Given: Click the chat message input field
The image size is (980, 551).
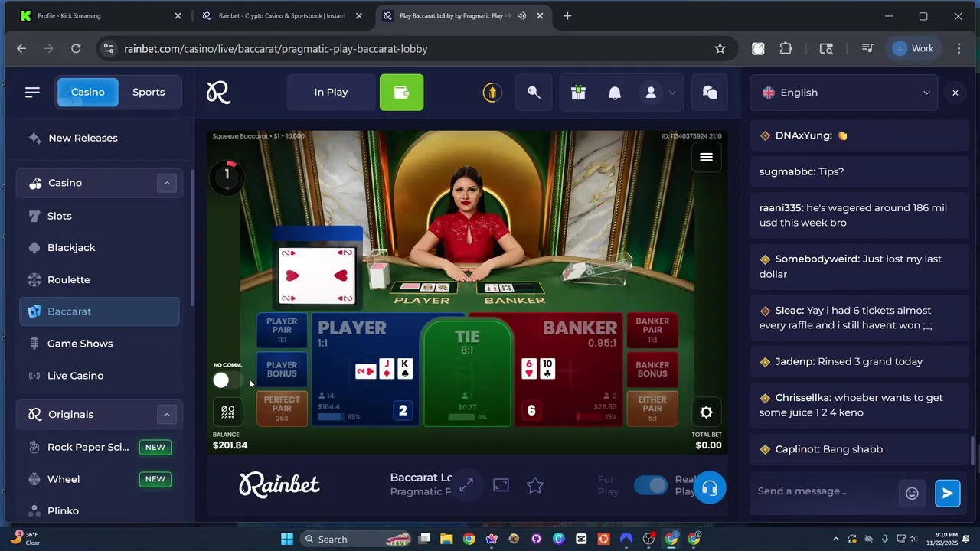Looking at the screenshot, I should tap(825, 491).
